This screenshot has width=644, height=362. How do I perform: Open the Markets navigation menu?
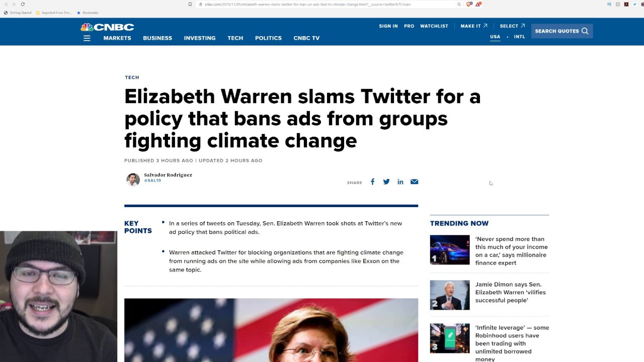117,38
